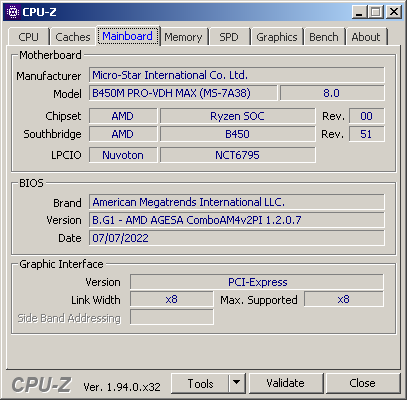Select the Mainboard tab
This screenshot has height=400, width=407.
(128, 36)
